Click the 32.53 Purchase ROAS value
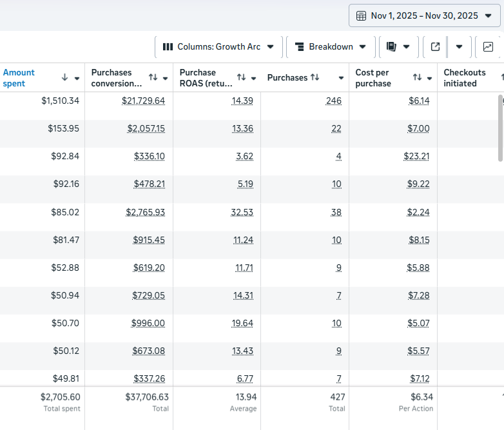 242,211
